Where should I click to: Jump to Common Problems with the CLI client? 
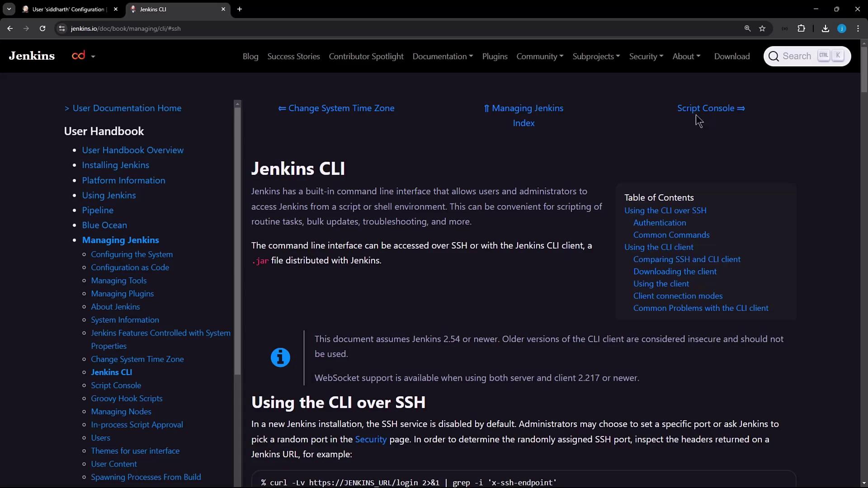pos(701,308)
